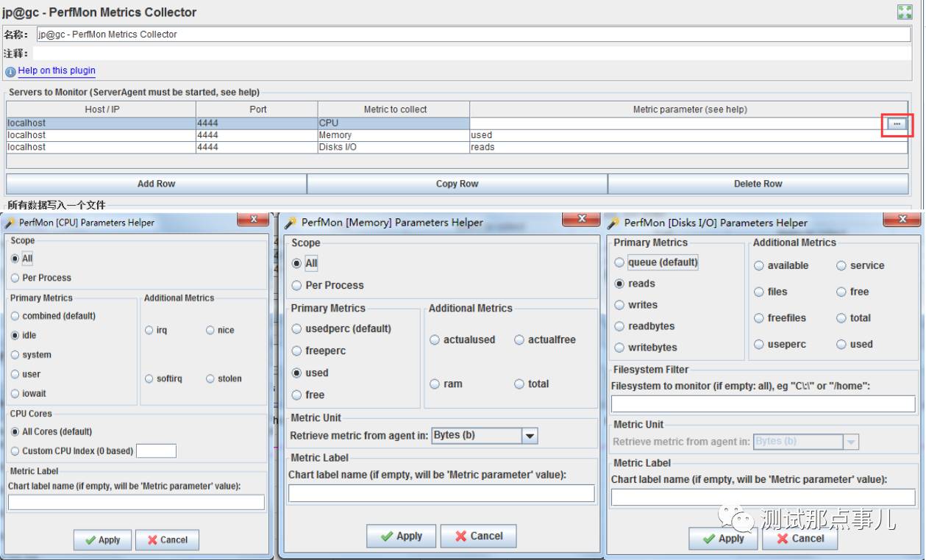Click the 'used' metric parameter cell
The width and height of the screenshot is (926, 560).
pyautogui.click(x=688, y=135)
